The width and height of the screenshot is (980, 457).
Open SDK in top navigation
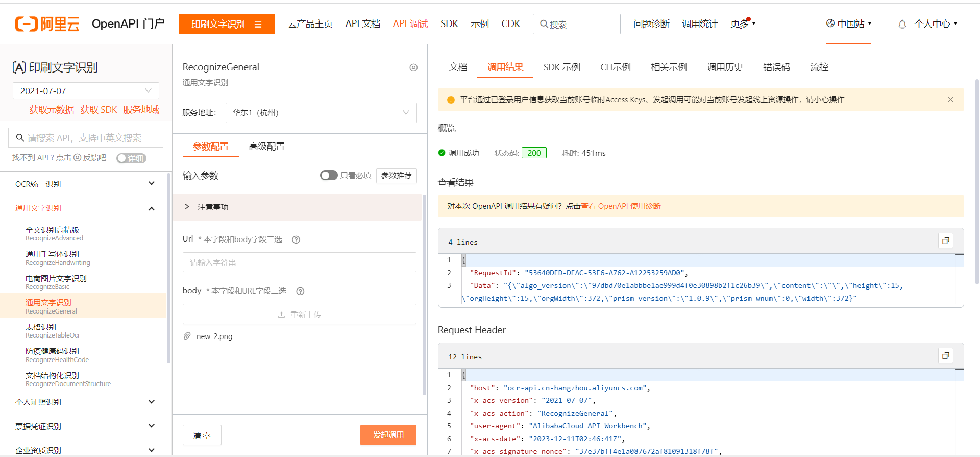coord(449,24)
